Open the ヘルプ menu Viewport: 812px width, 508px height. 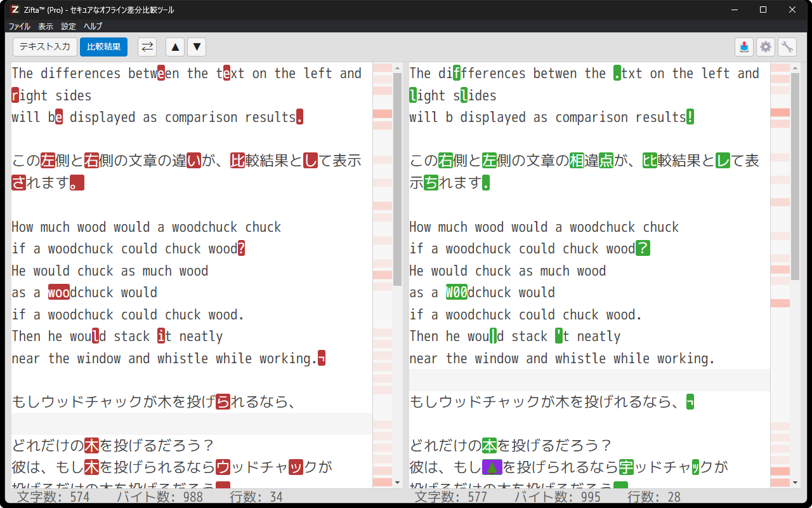(93, 26)
